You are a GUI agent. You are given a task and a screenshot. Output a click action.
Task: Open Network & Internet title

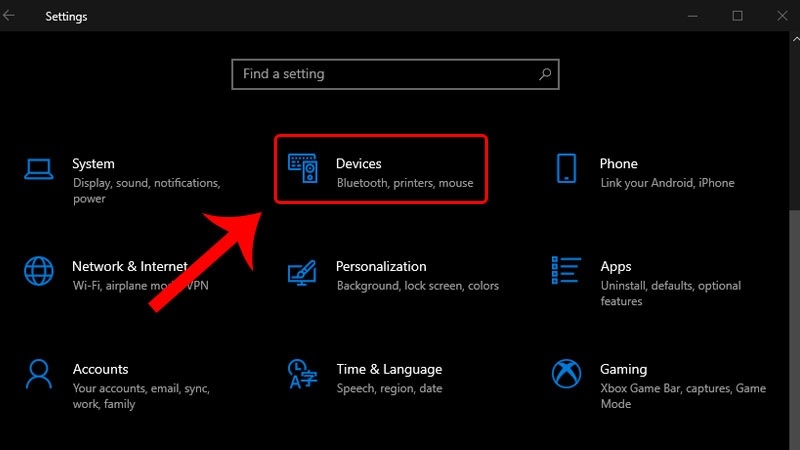coord(130,266)
